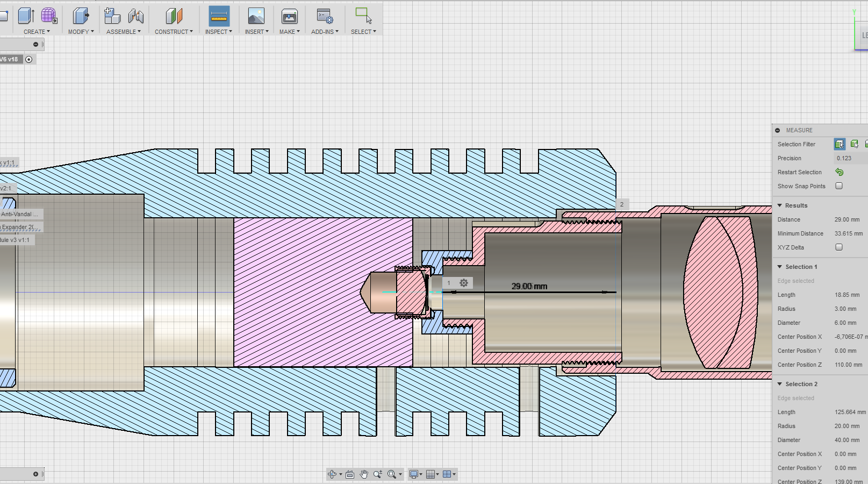Select the face/edge/vertex selection filter
The width and height of the screenshot is (868, 484).
click(840, 144)
